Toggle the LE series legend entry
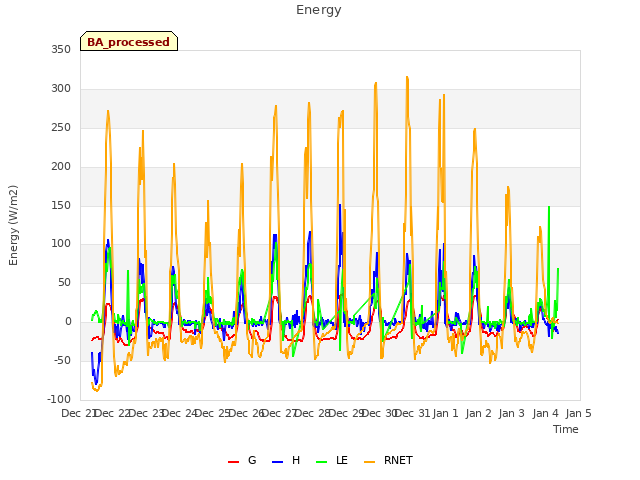 coord(332,460)
